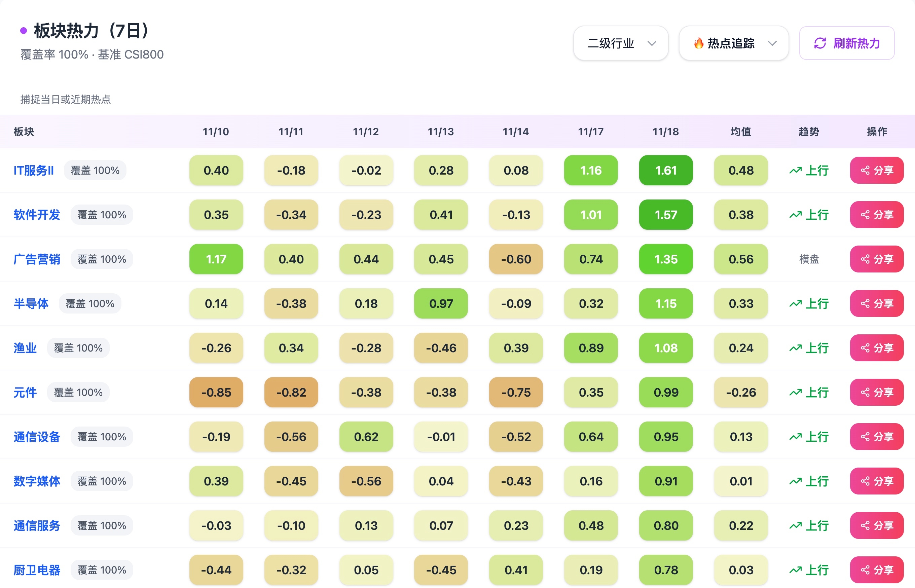Click the refresh icon in 刷新热力 button
The height and width of the screenshot is (588, 915).
[x=819, y=43]
